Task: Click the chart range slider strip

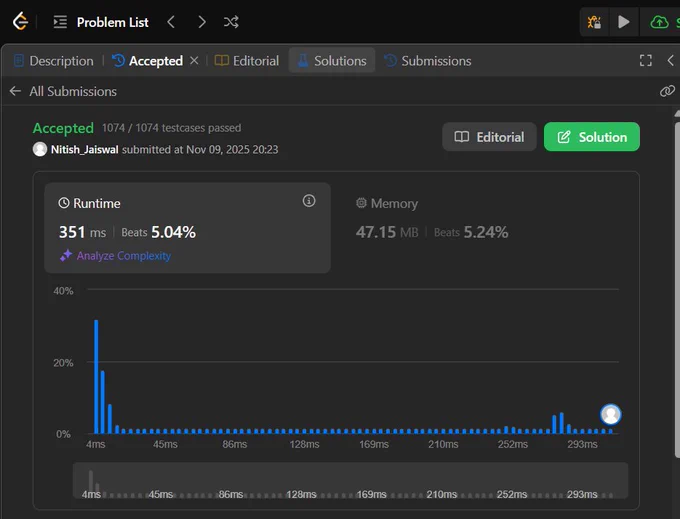Action: click(x=350, y=480)
